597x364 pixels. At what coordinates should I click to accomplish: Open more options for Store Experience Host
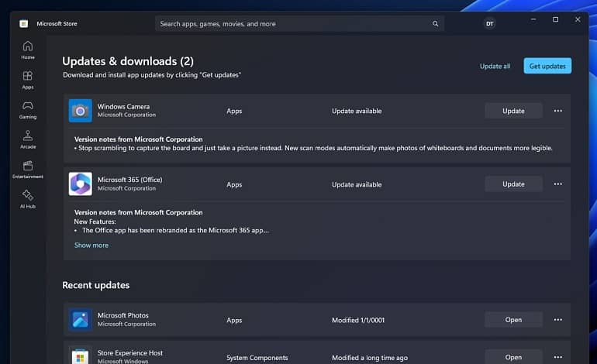557,357
